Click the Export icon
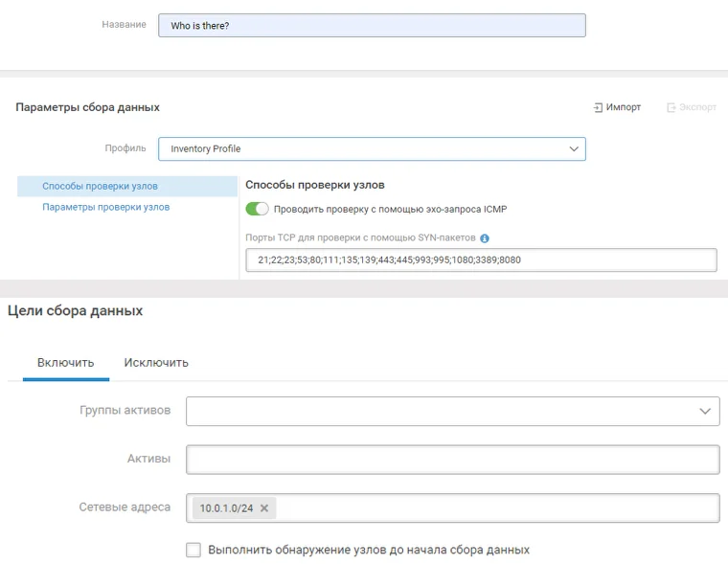Screen dimensions: 728x564 pos(671,107)
